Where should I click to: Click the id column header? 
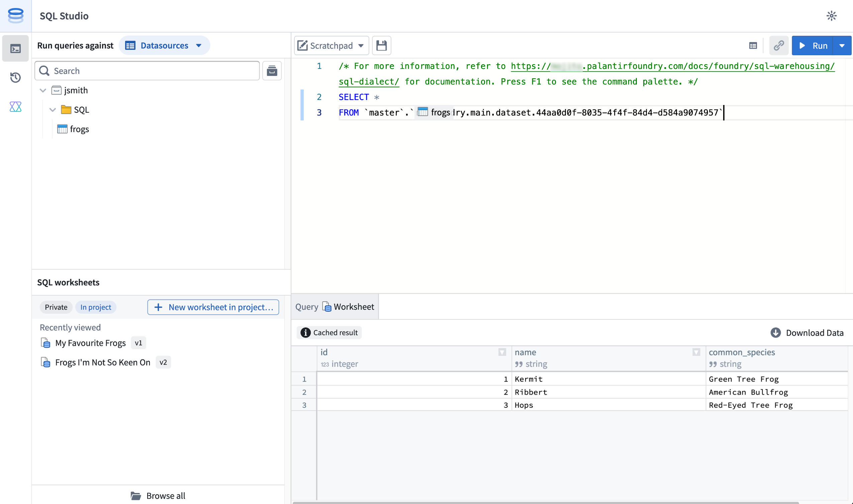click(x=414, y=358)
